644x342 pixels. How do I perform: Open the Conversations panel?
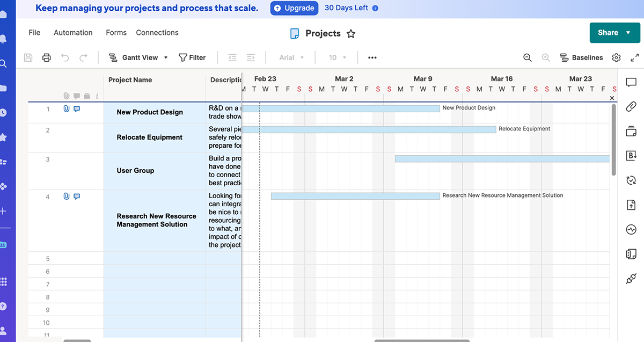click(x=631, y=83)
